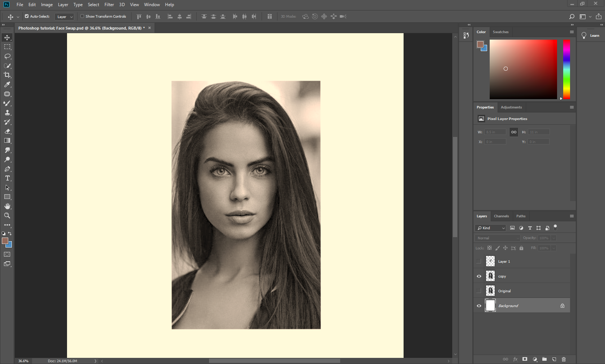Select the Pen tool
605x364 pixels.
(x=7, y=169)
